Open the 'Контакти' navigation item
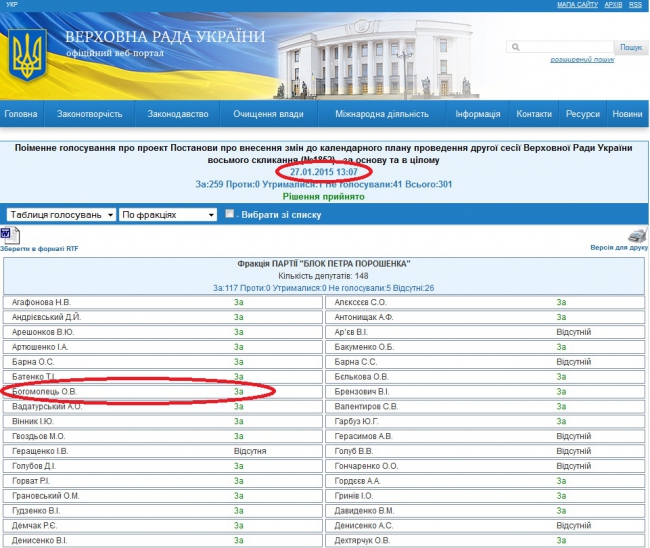The image size is (650, 548). [533, 114]
